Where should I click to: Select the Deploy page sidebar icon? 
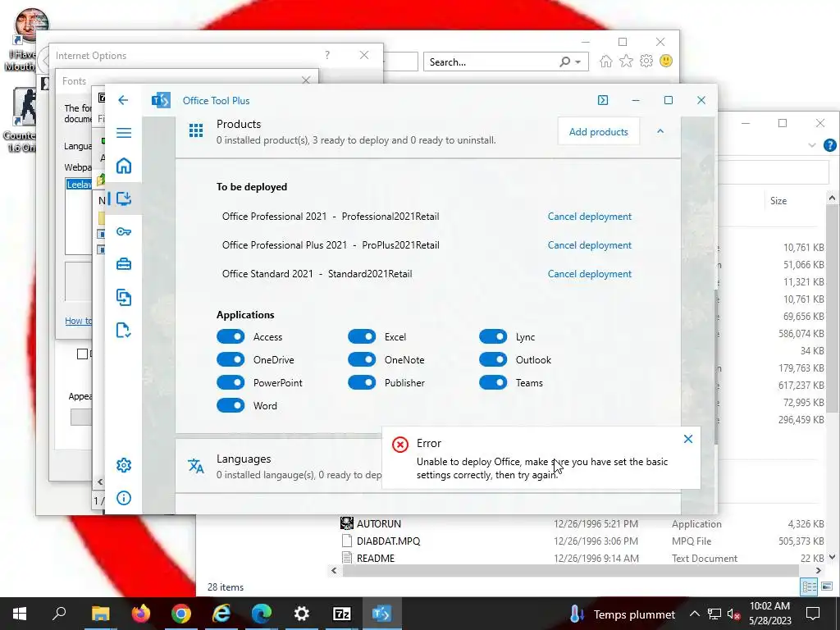click(x=124, y=199)
